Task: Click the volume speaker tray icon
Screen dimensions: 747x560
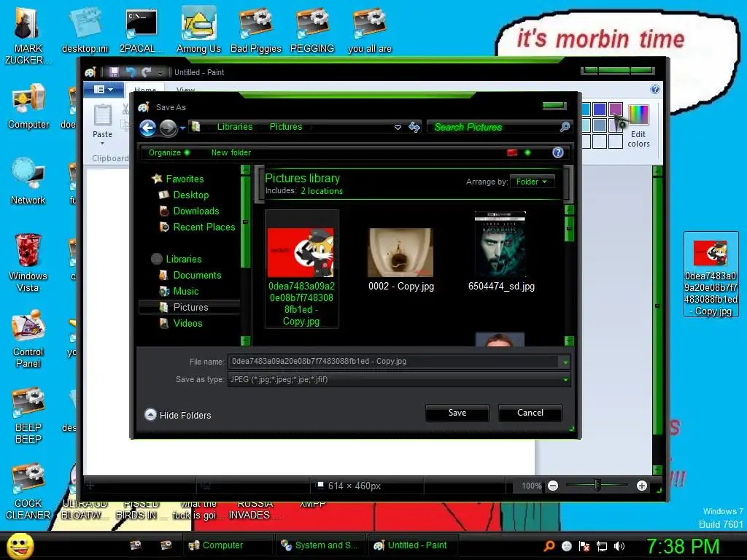Action: pyautogui.click(x=619, y=546)
